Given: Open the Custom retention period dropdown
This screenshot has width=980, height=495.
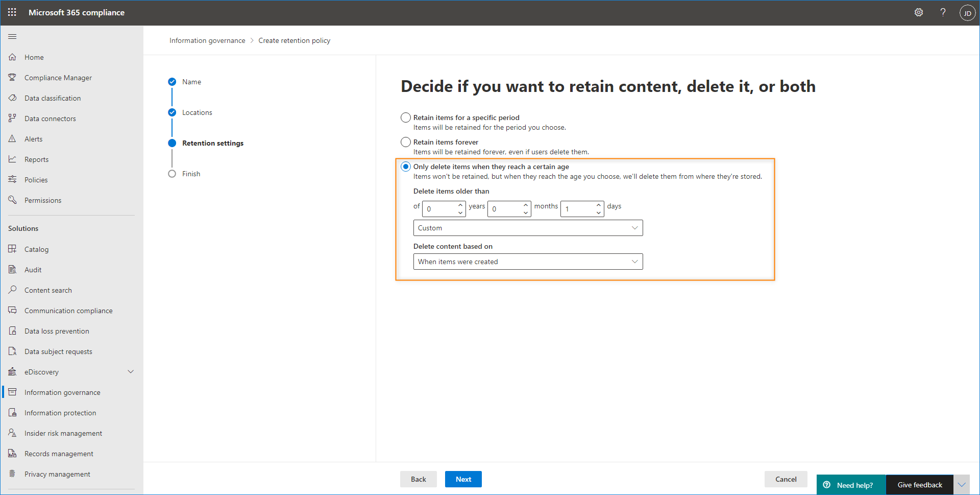Looking at the screenshot, I should click(x=528, y=227).
